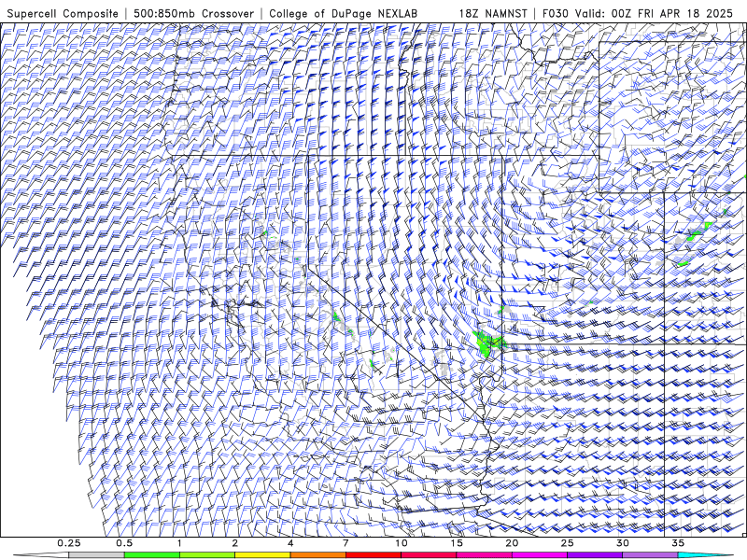Click the legend value 15
Viewport: 747px width, 560px height.
(x=457, y=543)
